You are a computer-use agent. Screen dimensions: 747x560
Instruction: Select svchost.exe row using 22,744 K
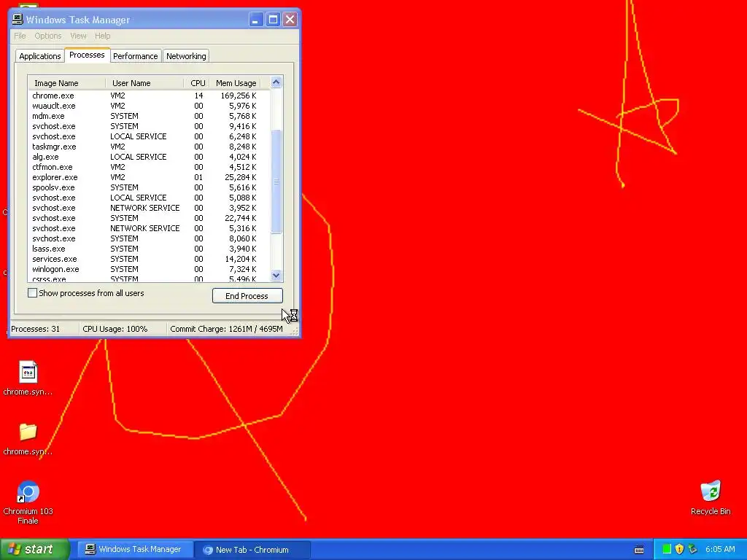(149, 218)
